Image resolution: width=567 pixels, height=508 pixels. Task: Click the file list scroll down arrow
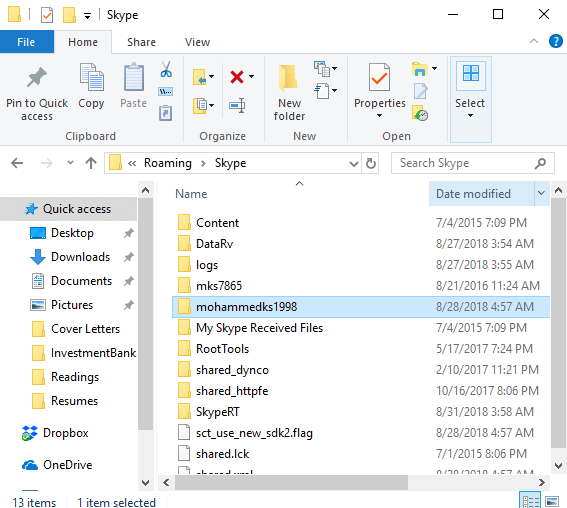click(558, 465)
